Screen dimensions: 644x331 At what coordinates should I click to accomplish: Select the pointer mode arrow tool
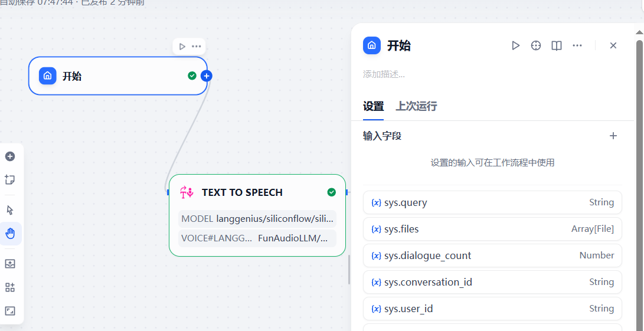[10, 210]
